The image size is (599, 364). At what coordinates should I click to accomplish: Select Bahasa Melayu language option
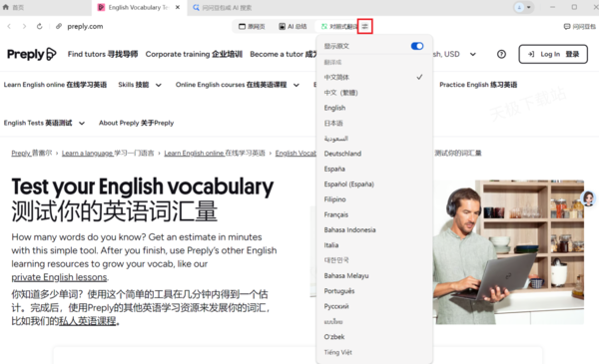(x=374, y=275)
